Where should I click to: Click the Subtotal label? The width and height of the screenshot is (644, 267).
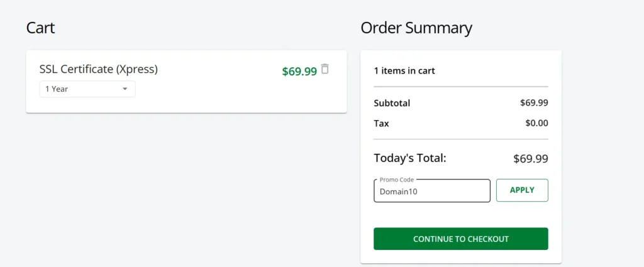(392, 103)
